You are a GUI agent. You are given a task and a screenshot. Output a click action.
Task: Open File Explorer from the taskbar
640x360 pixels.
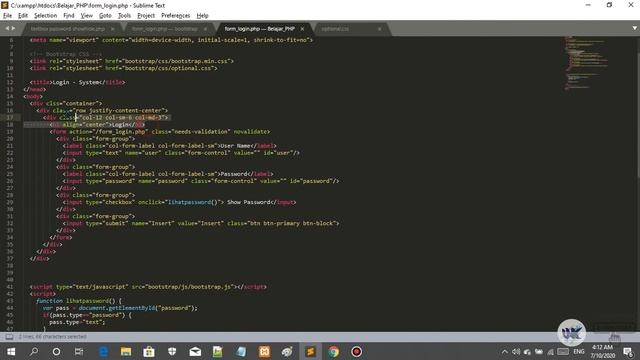[x=126, y=352]
